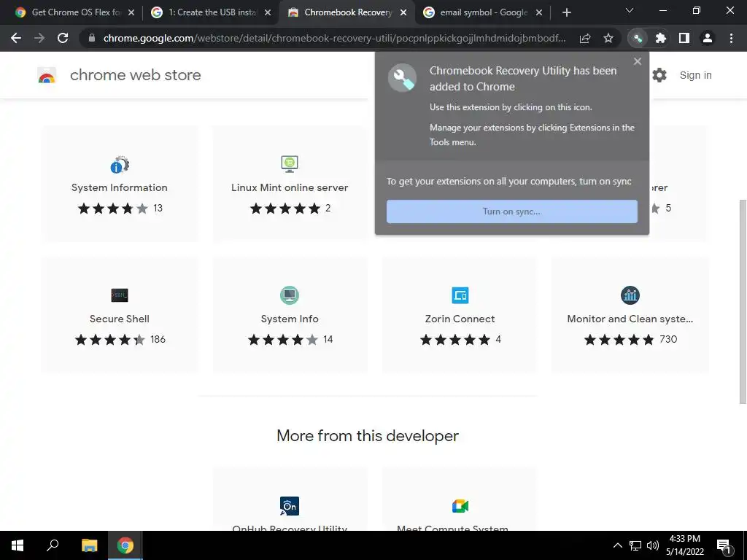This screenshot has height=560, width=747.
Task: Click the Meet Compute System icon
Action: (460, 506)
